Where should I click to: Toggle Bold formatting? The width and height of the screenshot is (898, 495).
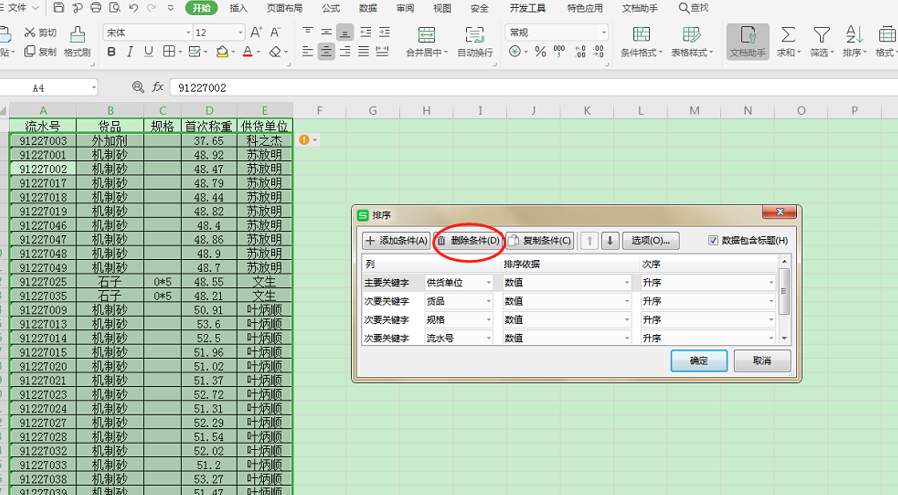click(112, 52)
